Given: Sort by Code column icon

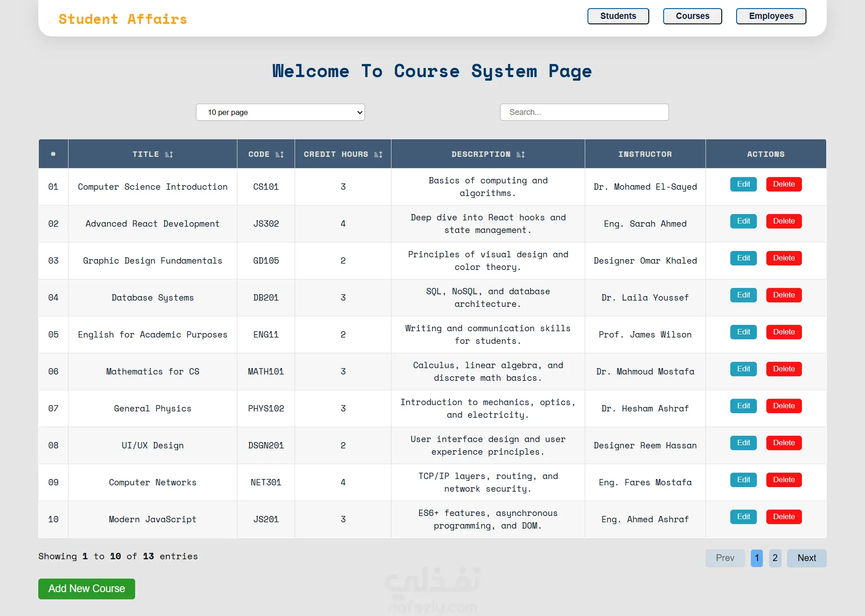Looking at the screenshot, I should coord(279,155).
